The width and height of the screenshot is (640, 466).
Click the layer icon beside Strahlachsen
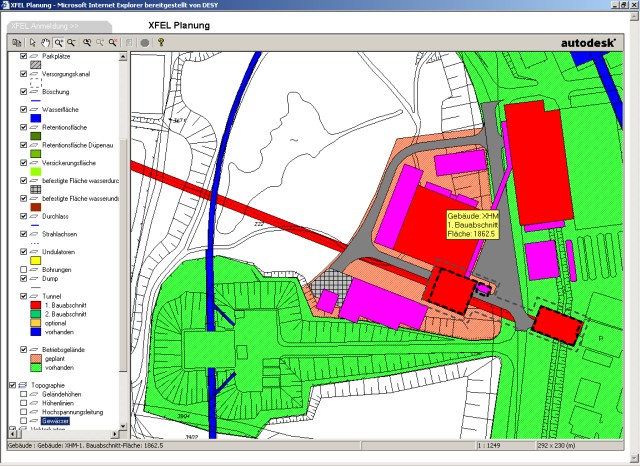pyautogui.click(x=34, y=234)
